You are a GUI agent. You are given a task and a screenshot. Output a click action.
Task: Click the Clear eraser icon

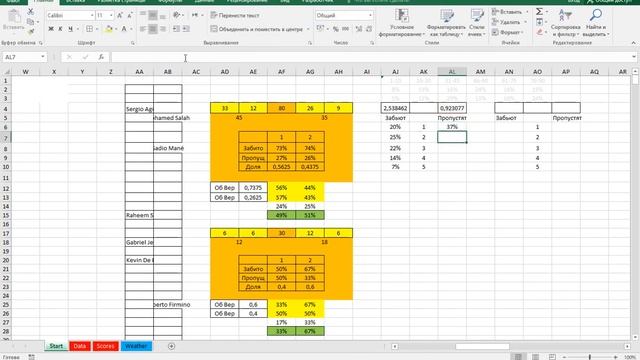(540, 32)
